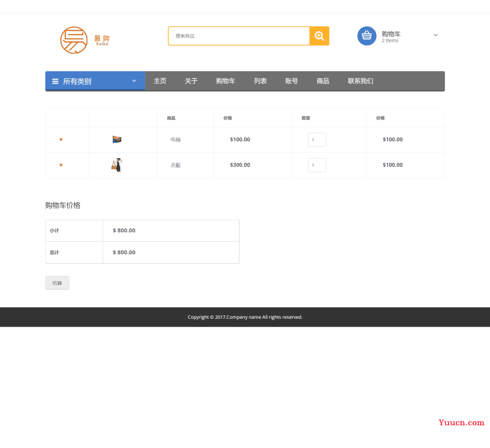Screen dimensions: 490x448
Task: Open 账号 in navigation bar
Action: [x=291, y=81]
